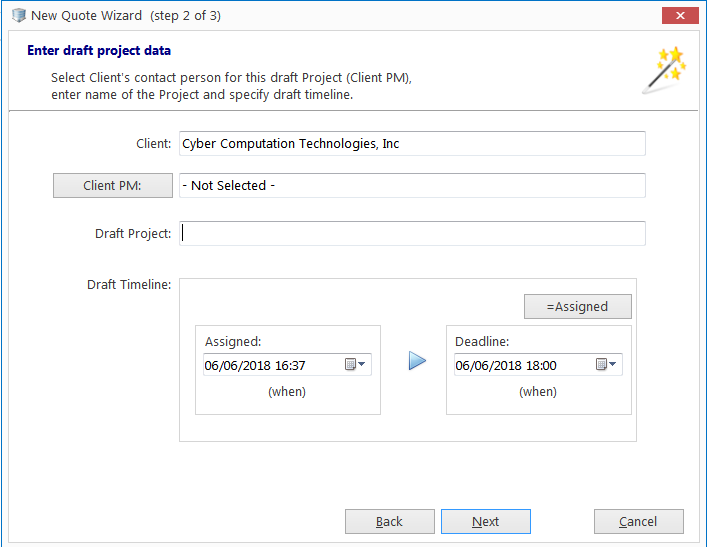The height and width of the screenshot is (547, 707).
Task: Click the app icon in title bar
Action: tap(19, 15)
